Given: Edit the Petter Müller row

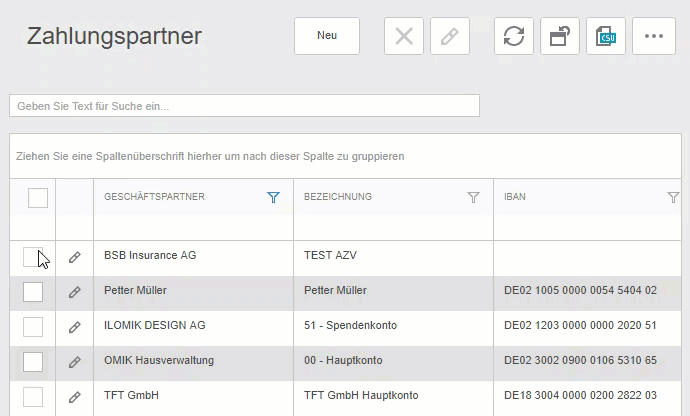Looking at the screenshot, I should (74, 292).
